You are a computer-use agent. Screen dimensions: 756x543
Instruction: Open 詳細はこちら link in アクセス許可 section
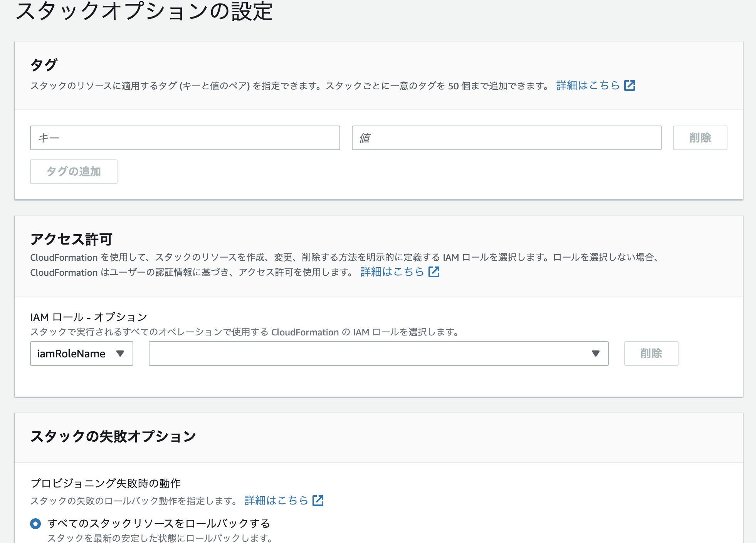[392, 272]
